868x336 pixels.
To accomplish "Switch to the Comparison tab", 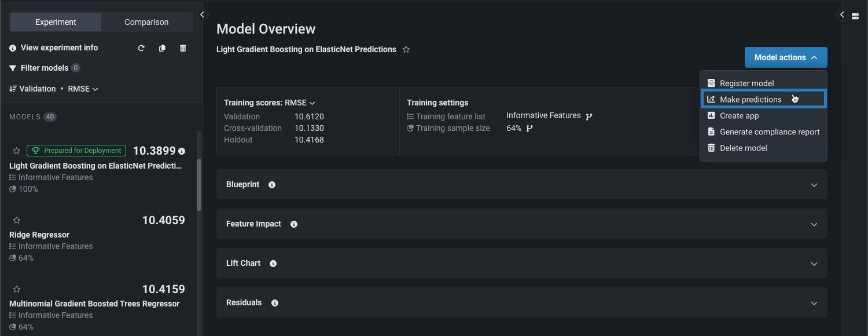I will 146,22.
